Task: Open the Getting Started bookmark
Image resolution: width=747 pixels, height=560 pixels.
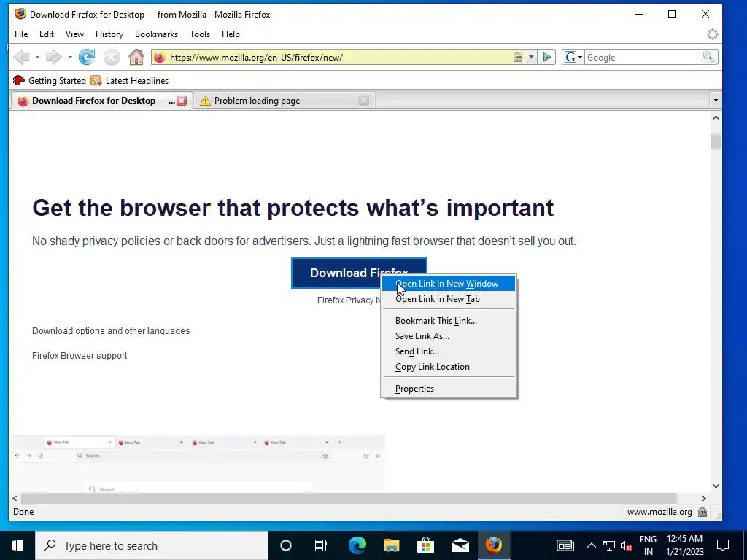Action: click(50, 80)
